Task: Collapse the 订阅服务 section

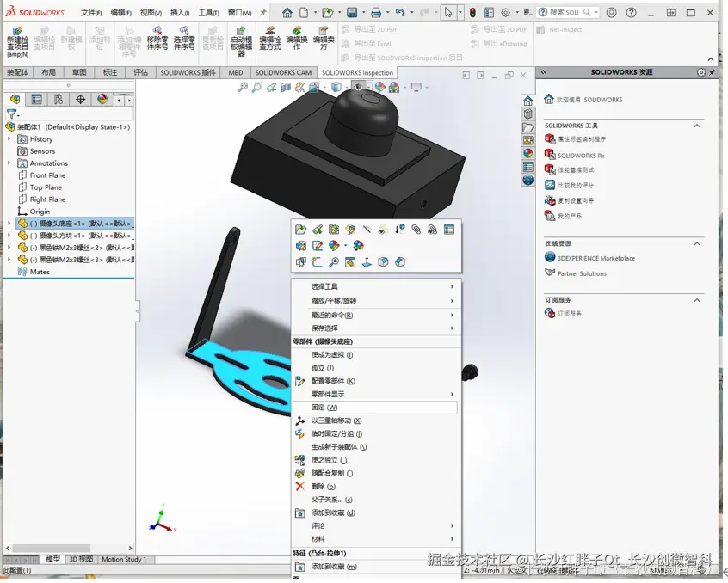Action: click(x=697, y=300)
